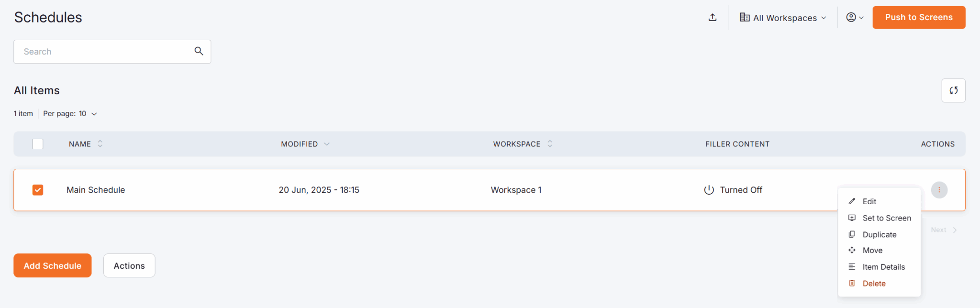Choose Item Details from the context menu
The height and width of the screenshot is (308, 980).
pyautogui.click(x=883, y=266)
